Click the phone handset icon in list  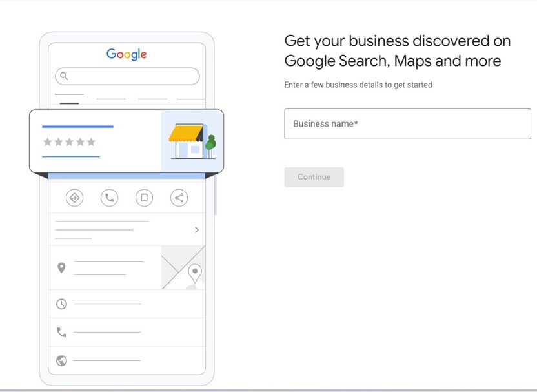[62, 332]
